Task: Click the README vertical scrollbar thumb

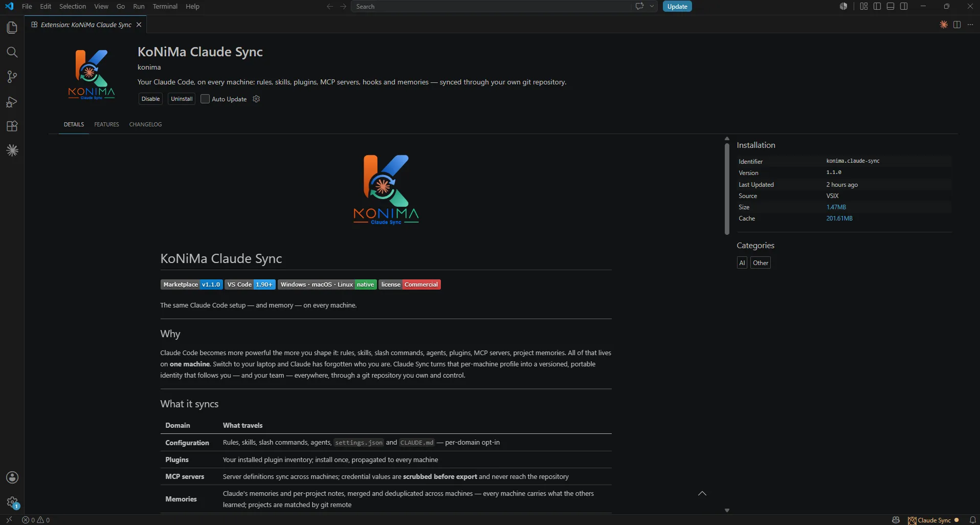Action: click(727, 189)
